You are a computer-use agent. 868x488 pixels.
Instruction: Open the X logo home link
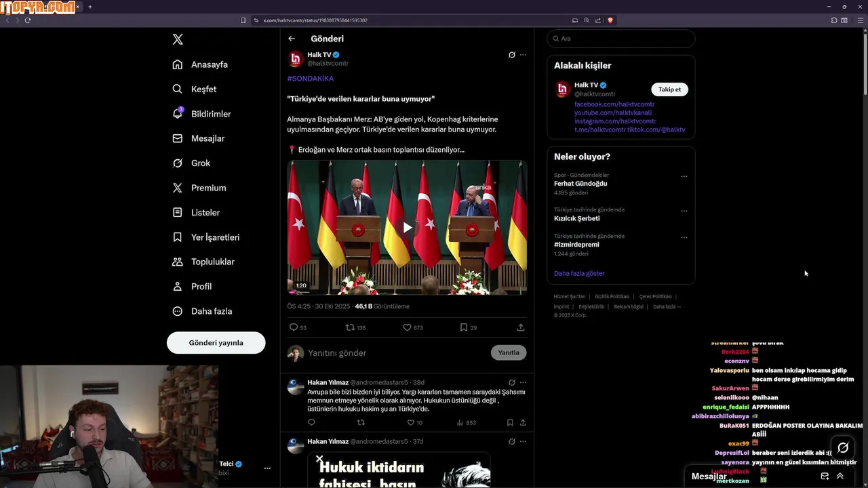pyautogui.click(x=178, y=39)
